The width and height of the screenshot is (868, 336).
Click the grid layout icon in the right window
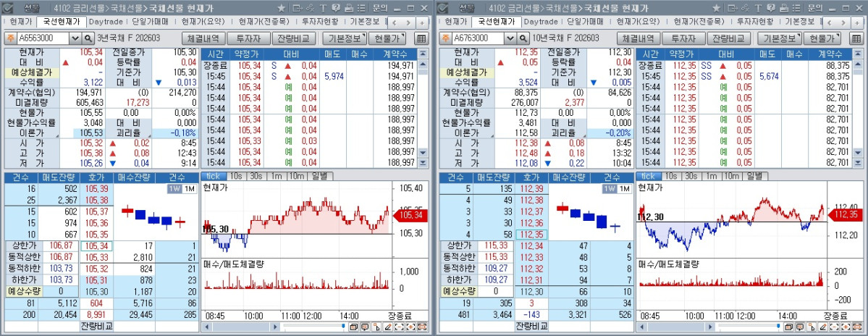pyautogui.click(x=856, y=38)
